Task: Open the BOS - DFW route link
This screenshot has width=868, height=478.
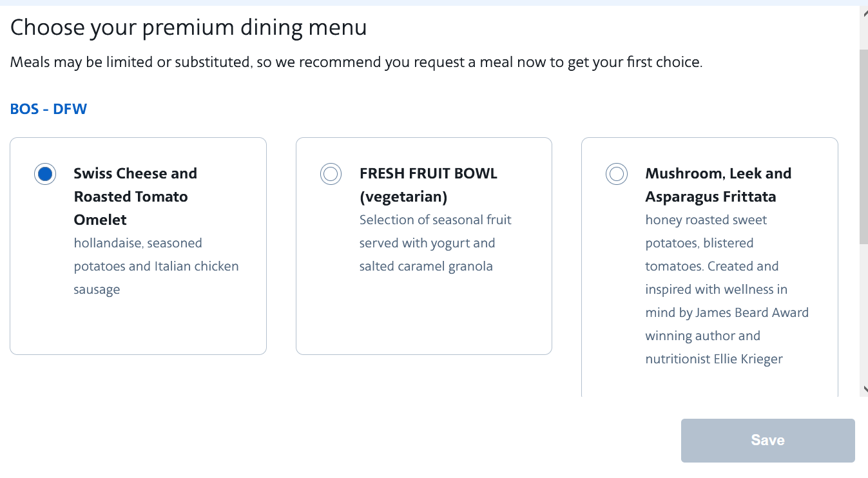Action: [48, 109]
